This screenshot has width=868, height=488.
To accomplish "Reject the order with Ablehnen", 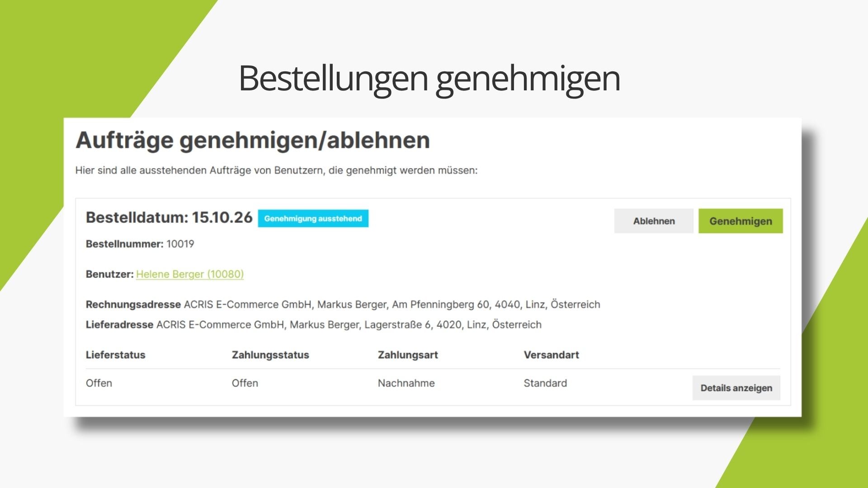I will 654,221.
